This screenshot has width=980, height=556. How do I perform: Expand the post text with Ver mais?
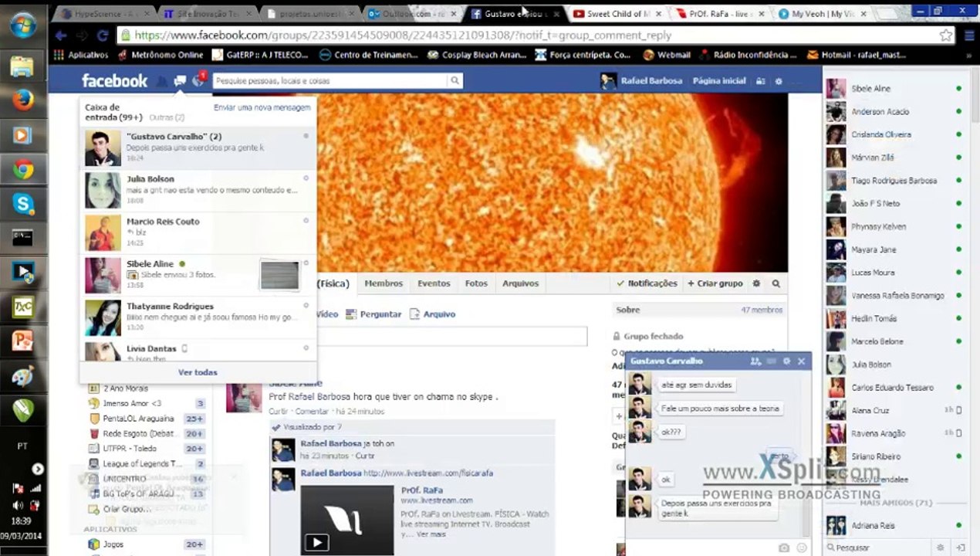click(x=432, y=534)
